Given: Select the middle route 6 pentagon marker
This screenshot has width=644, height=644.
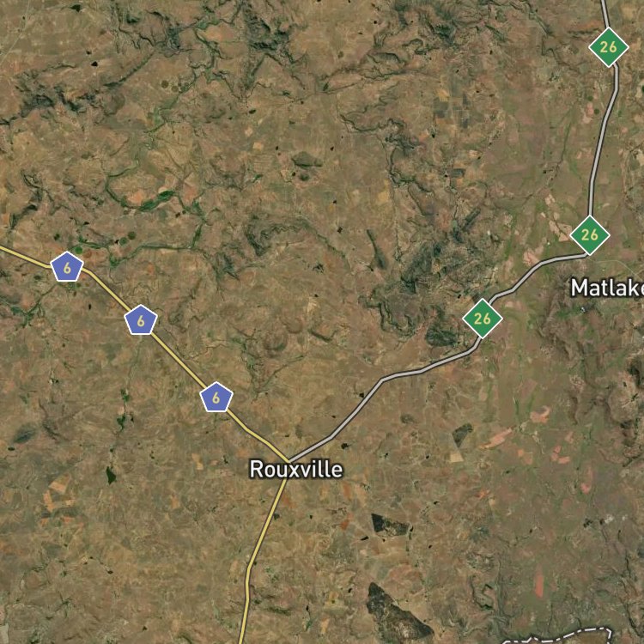Looking at the screenshot, I should (x=141, y=320).
